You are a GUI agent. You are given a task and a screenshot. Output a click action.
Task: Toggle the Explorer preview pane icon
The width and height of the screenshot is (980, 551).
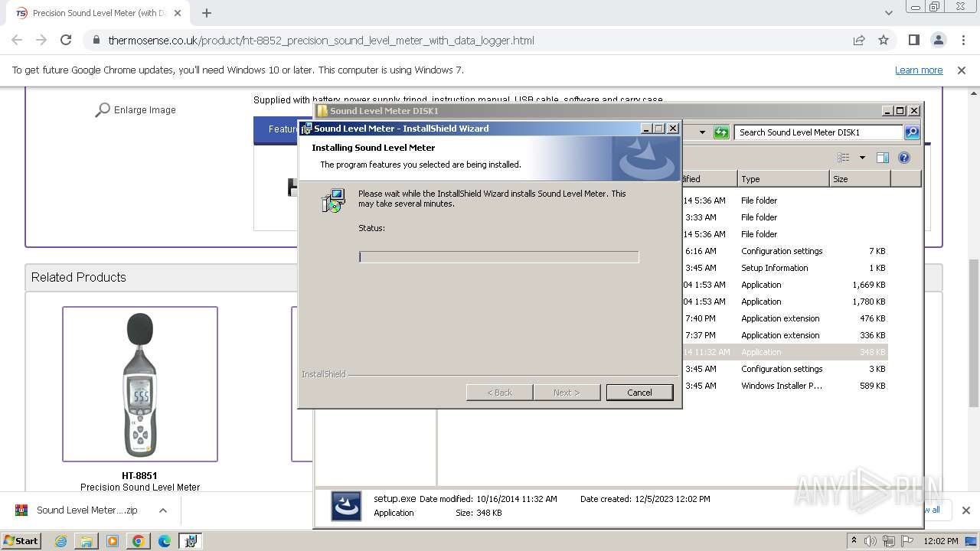[x=883, y=158]
